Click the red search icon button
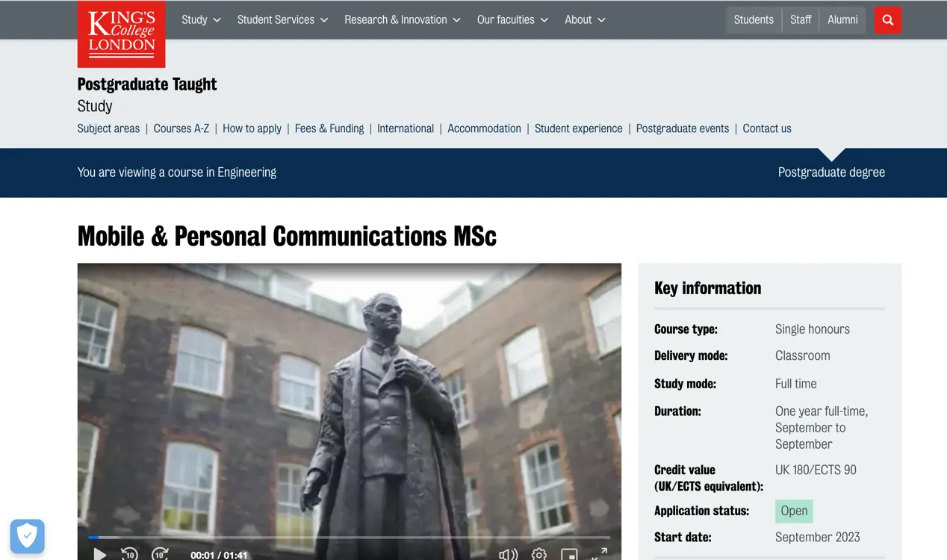Viewport: 947px width, 560px height. pyautogui.click(x=887, y=20)
